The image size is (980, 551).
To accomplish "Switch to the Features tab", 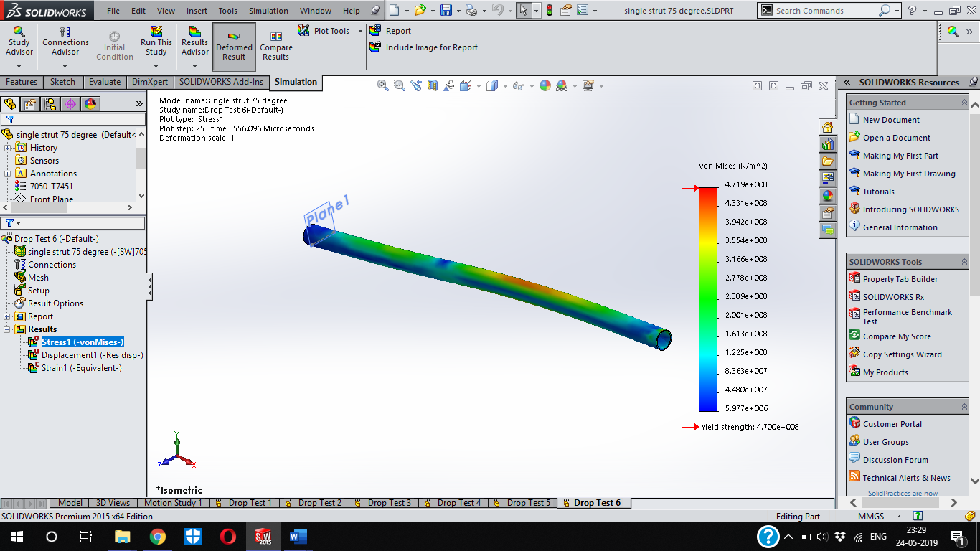I will pyautogui.click(x=22, y=82).
